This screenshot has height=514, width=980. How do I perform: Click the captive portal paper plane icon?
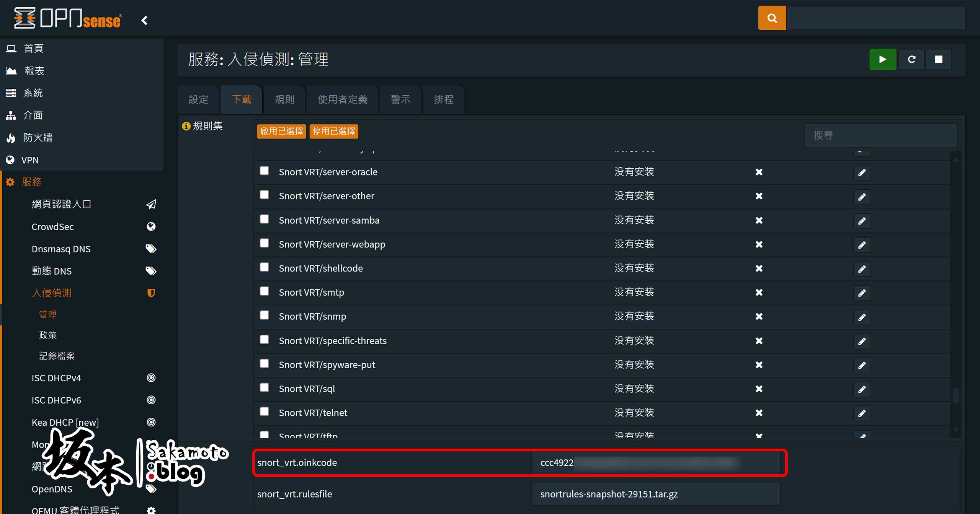[x=151, y=204]
